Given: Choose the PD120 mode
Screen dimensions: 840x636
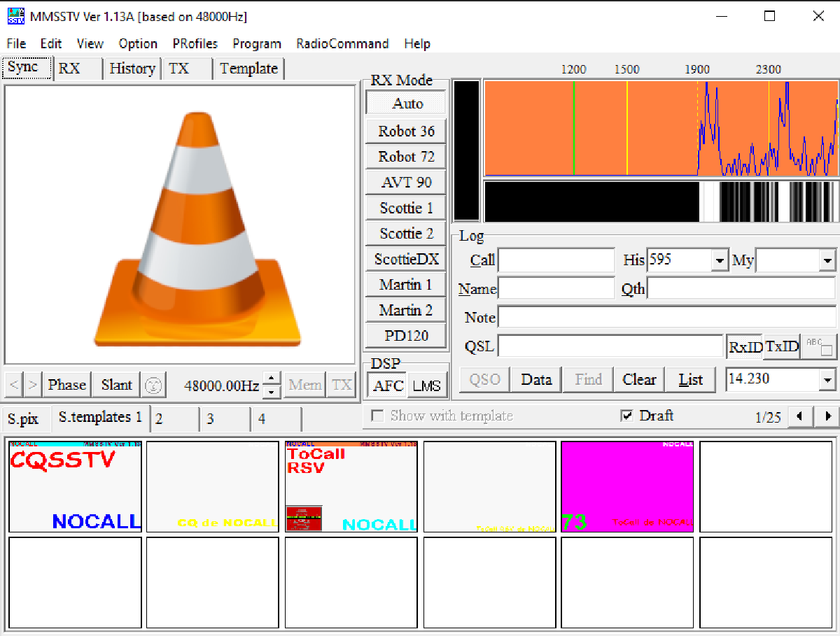Looking at the screenshot, I should pos(405,335).
